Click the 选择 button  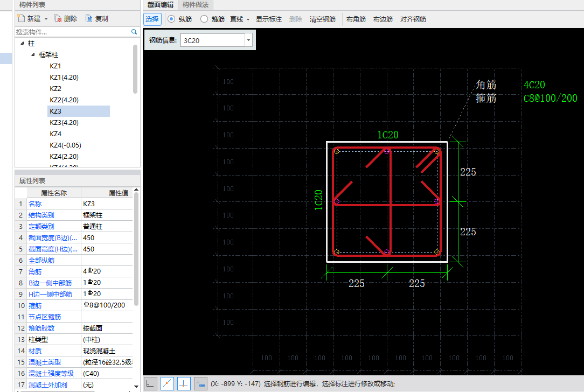(x=152, y=19)
